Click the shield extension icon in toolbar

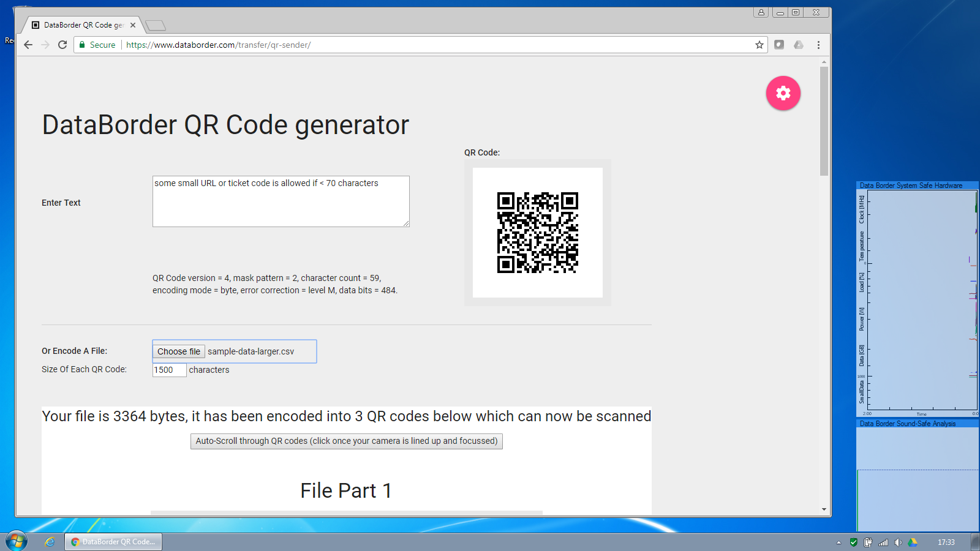[x=779, y=45]
